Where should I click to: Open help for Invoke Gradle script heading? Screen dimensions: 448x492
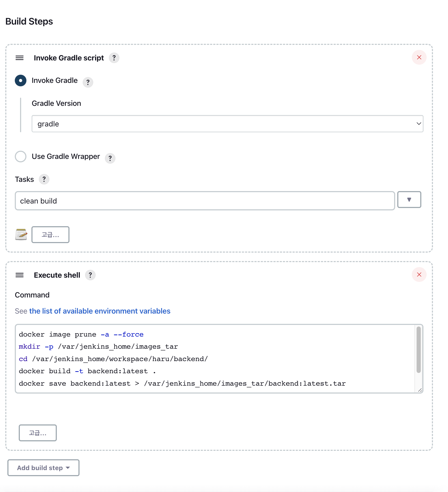click(x=114, y=58)
